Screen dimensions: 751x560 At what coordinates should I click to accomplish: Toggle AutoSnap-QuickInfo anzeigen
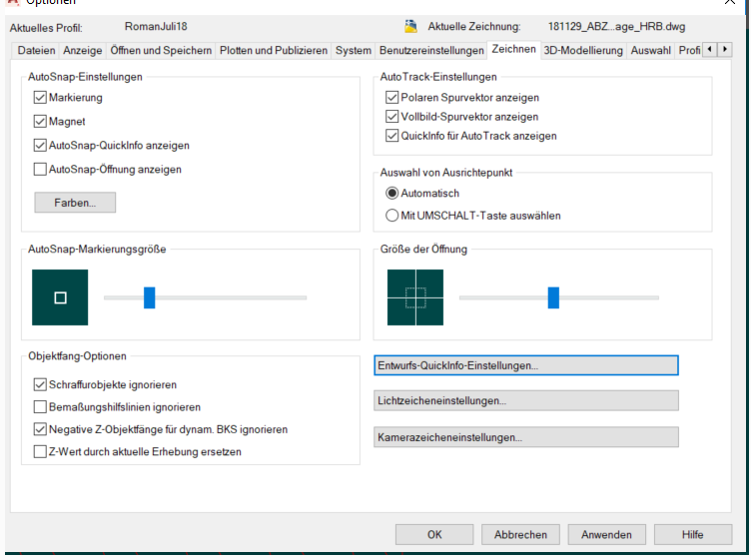pyautogui.click(x=40, y=146)
